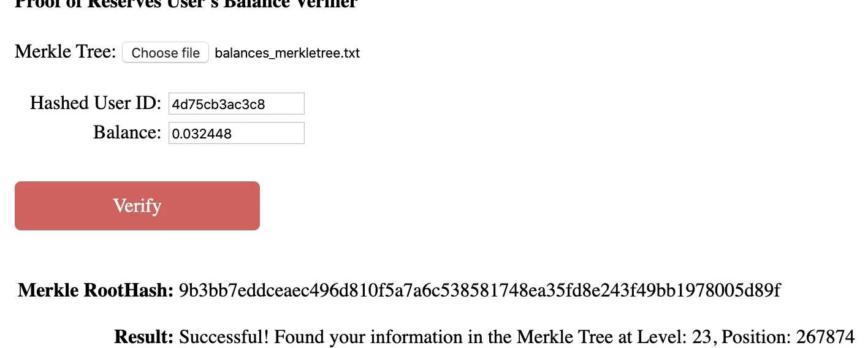The image size is (868, 348).
Task: Focus the Hashed User ID input field
Action: (237, 104)
